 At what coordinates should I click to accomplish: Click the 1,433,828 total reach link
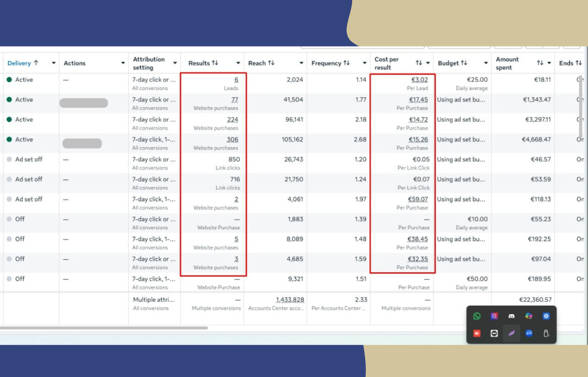pos(290,300)
